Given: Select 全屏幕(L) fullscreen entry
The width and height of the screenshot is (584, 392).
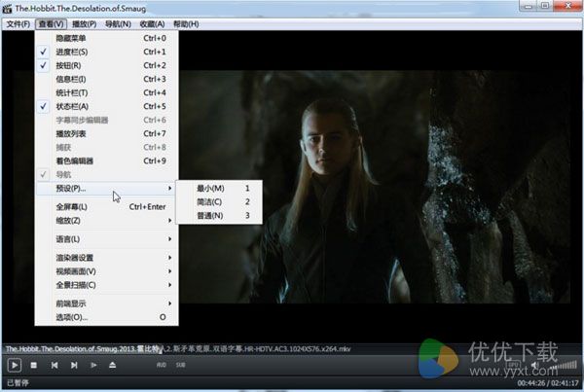Looking at the screenshot, I should pyautogui.click(x=106, y=207).
